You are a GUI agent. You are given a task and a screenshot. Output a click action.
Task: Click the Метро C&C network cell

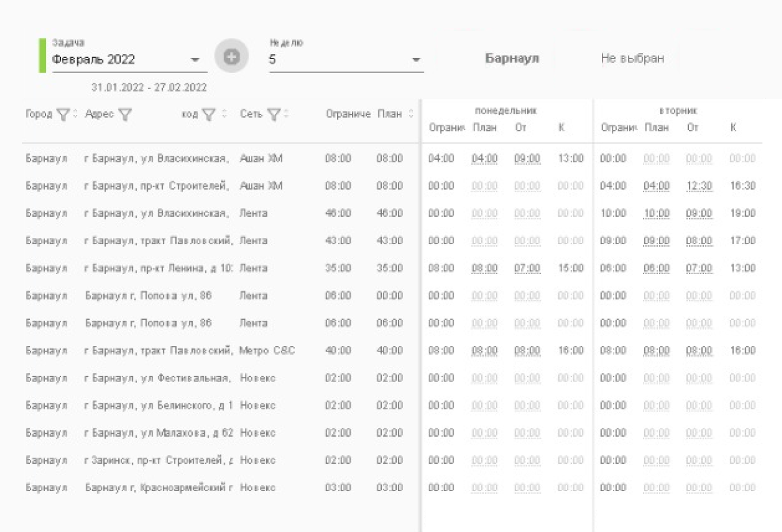point(267,350)
